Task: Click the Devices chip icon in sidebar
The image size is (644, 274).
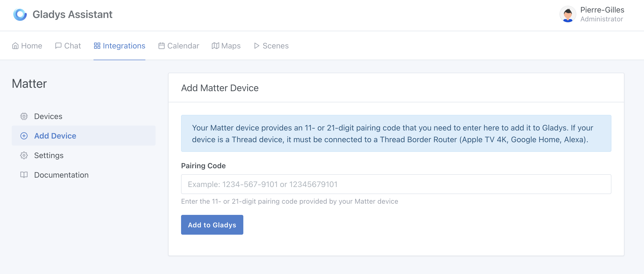Action: point(24,116)
